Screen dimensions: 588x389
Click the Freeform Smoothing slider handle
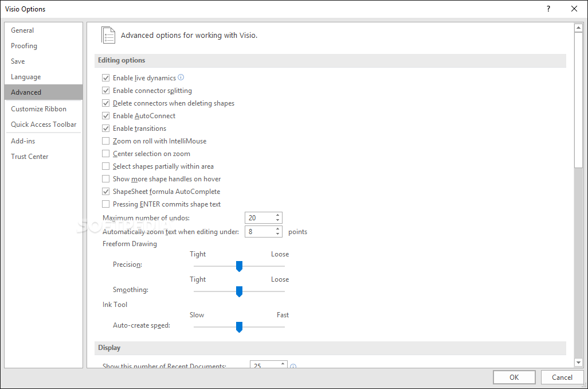tap(239, 291)
